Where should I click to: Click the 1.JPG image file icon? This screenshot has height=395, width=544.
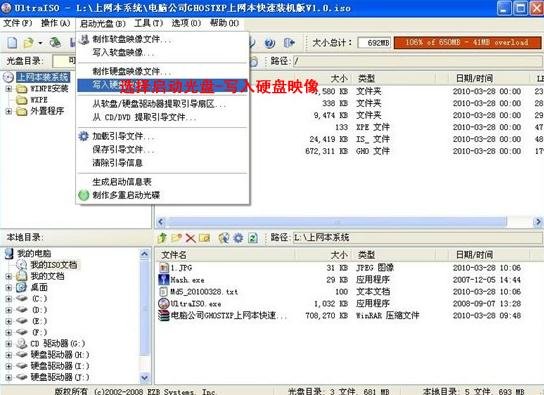(164, 268)
